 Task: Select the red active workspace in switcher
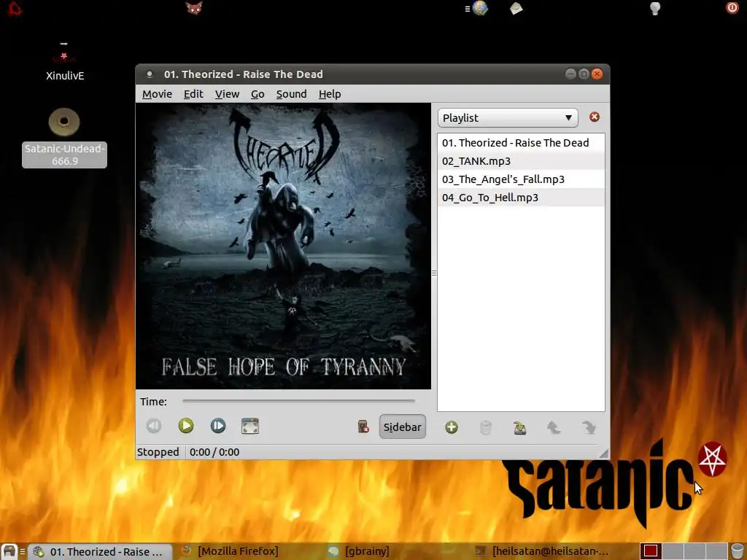tap(651, 551)
